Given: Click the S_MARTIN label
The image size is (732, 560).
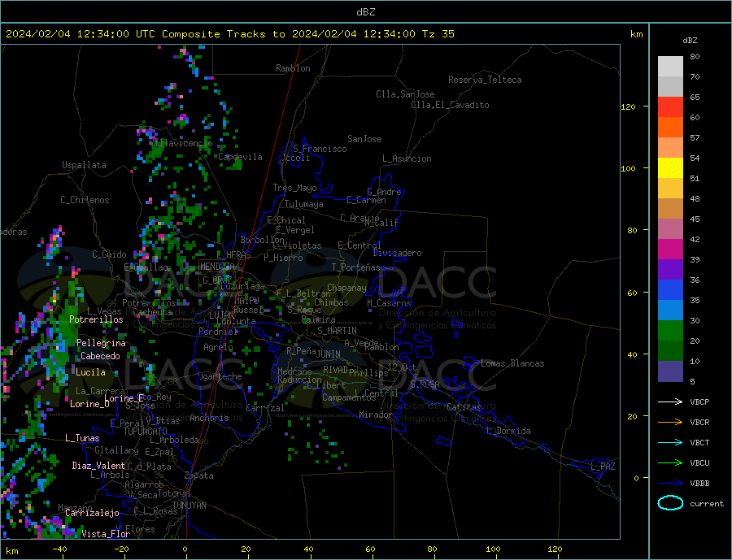Looking at the screenshot, I should click(x=337, y=331).
